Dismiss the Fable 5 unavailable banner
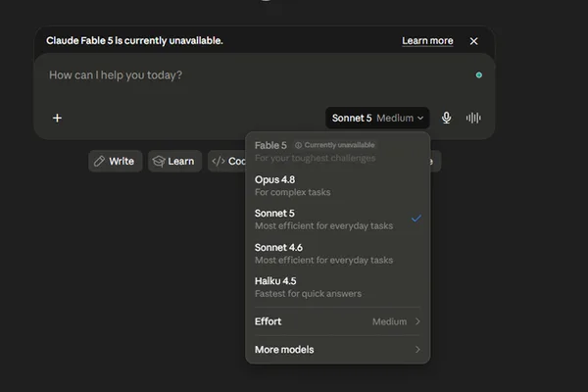 (x=473, y=41)
